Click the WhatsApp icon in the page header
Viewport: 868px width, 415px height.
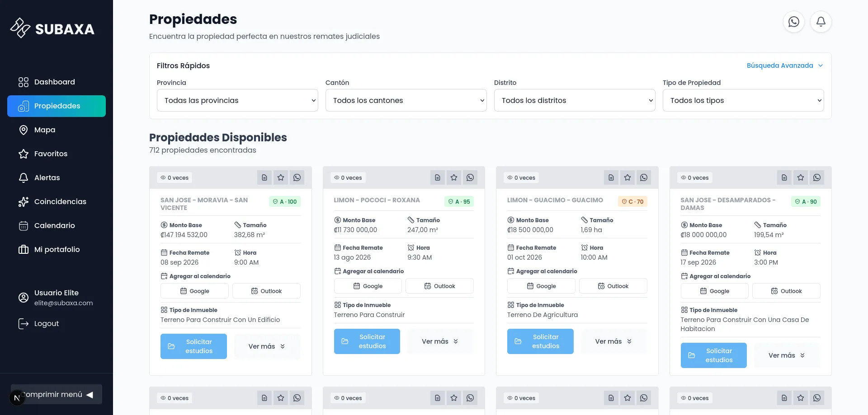[x=794, y=22]
